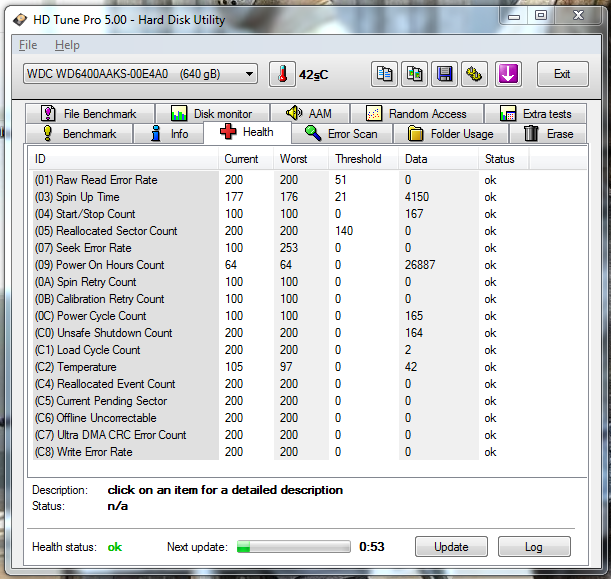Switch to the Disk monitor tab
Image resolution: width=611 pixels, height=579 pixels.
[x=212, y=114]
